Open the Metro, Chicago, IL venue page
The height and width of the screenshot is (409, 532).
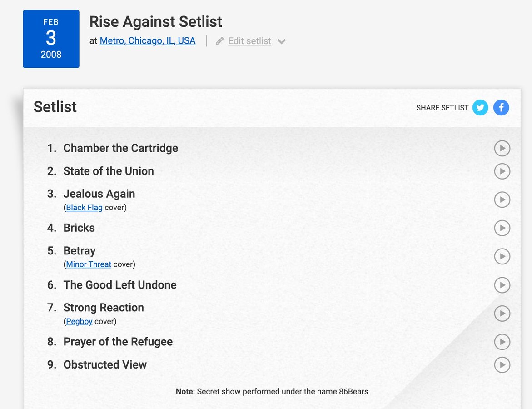tap(147, 40)
